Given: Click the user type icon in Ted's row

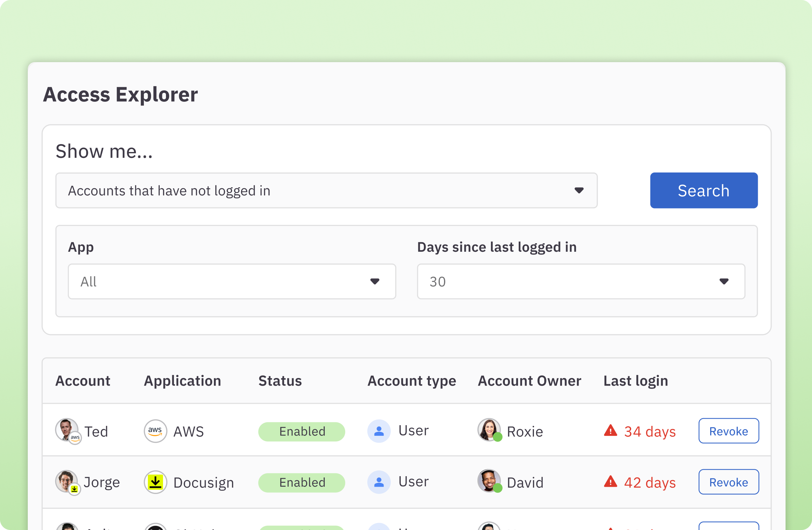Looking at the screenshot, I should [x=379, y=431].
